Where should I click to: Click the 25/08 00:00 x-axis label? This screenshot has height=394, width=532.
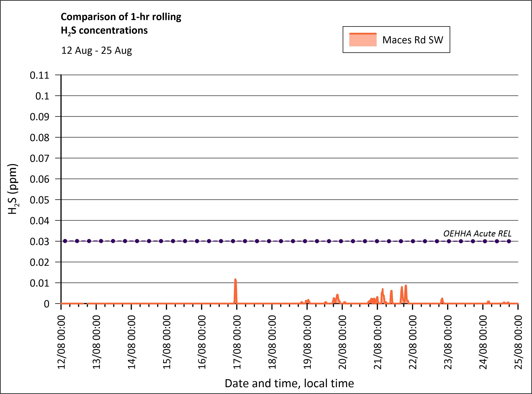pos(518,343)
